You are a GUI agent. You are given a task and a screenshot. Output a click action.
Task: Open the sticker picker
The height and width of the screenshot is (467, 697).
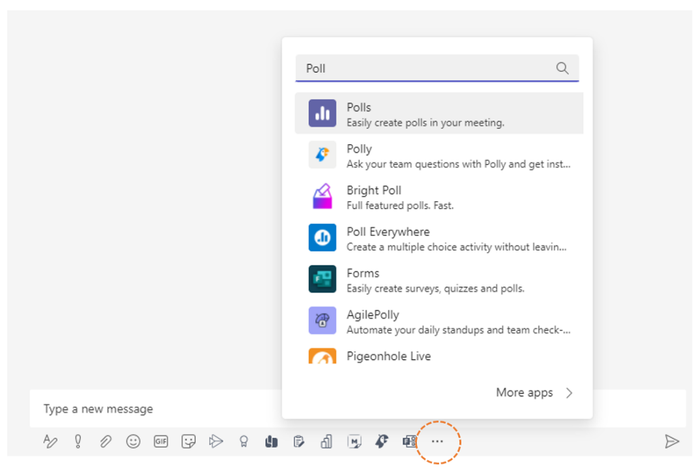tap(188, 441)
